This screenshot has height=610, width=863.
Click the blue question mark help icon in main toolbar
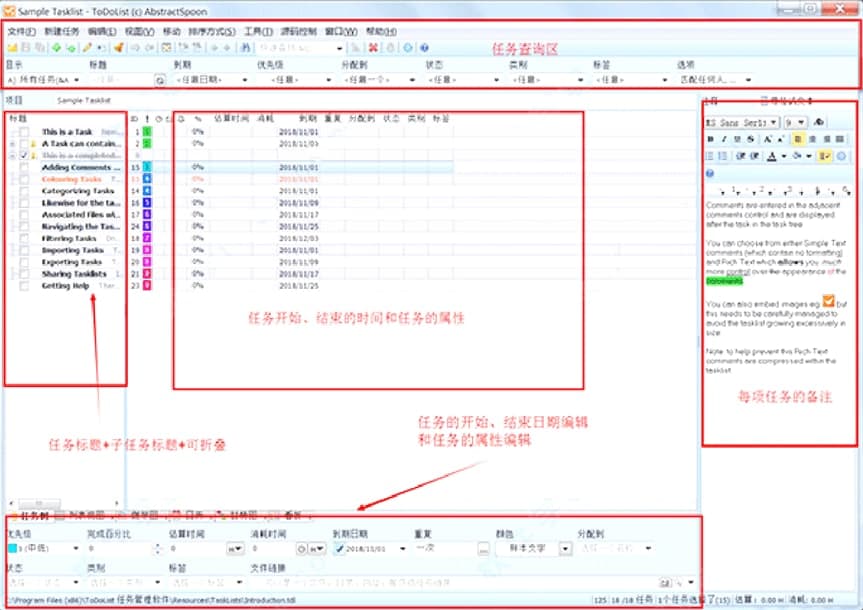(x=424, y=48)
